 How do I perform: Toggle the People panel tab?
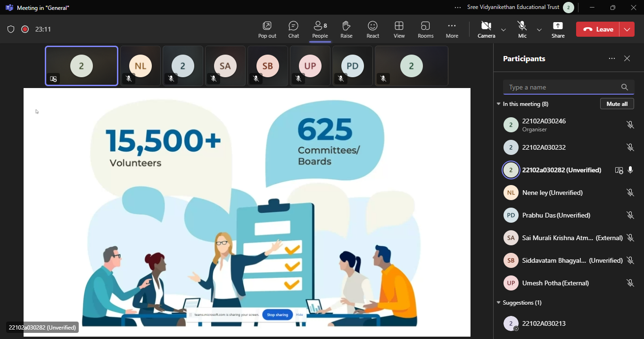click(x=320, y=29)
